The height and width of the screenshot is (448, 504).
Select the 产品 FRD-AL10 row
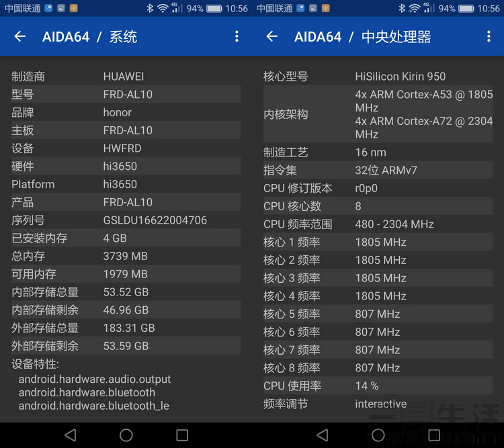point(126,202)
